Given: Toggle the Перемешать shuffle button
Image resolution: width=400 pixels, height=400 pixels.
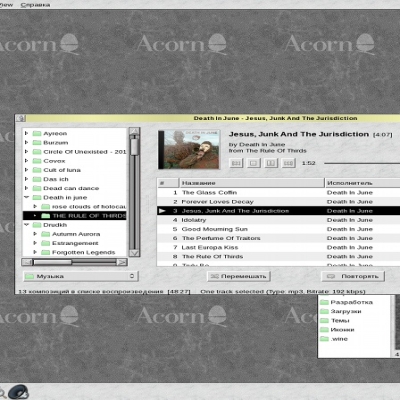Looking at the screenshot, I should point(239,276).
